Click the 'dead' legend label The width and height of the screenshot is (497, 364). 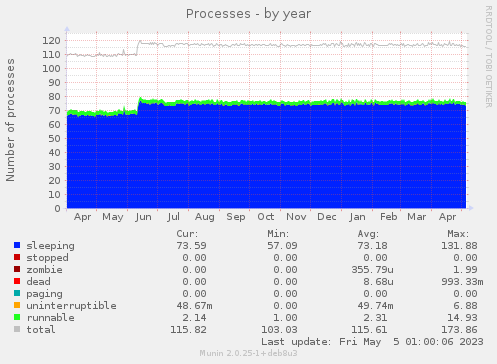coord(38,282)
